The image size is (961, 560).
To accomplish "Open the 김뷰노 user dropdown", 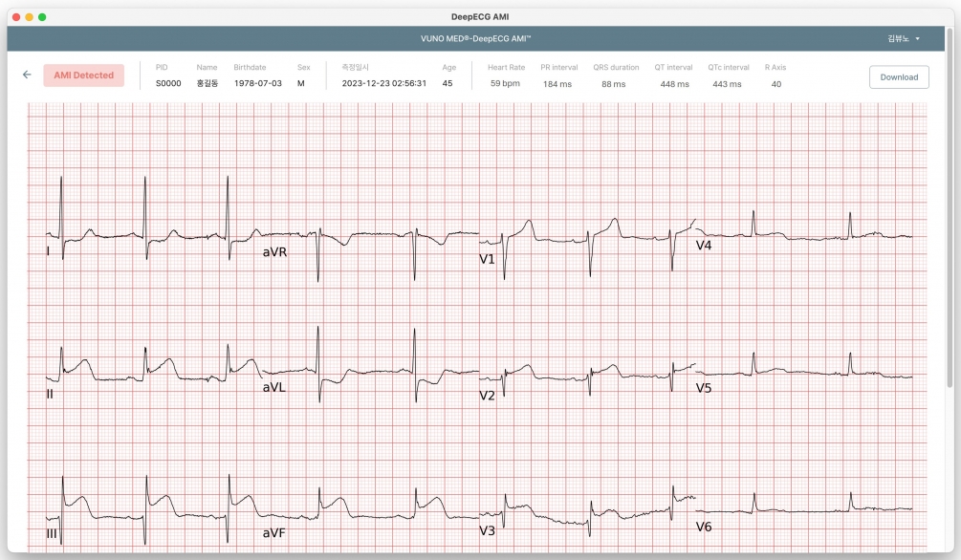I will [x=903, y=38].
